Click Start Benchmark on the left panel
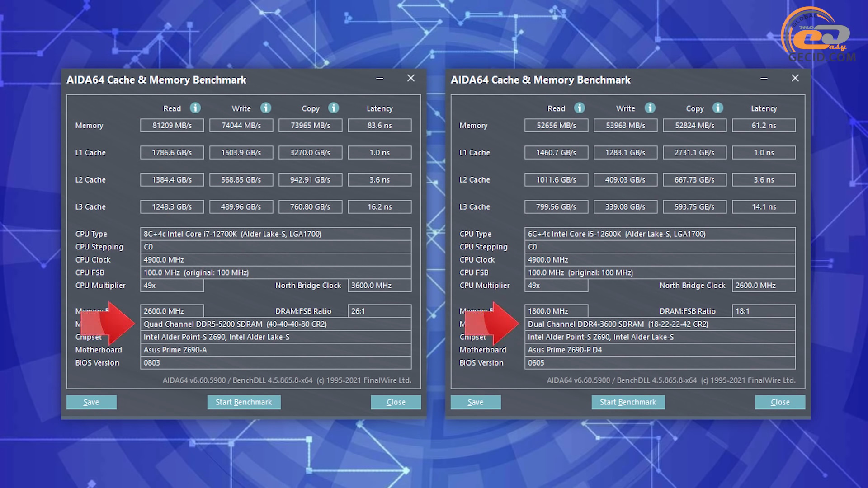Image resolution: width=868 pixels, height=488 pixels. (x=243, y=402)
